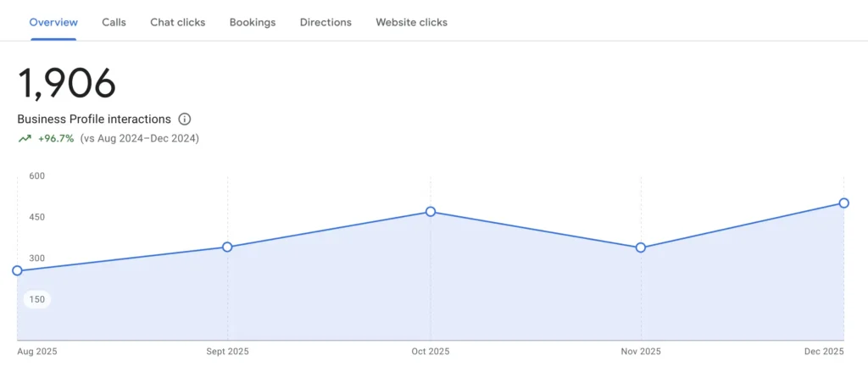Click the 600 y-axis label

pyautogui.click(x=36, y=176)
